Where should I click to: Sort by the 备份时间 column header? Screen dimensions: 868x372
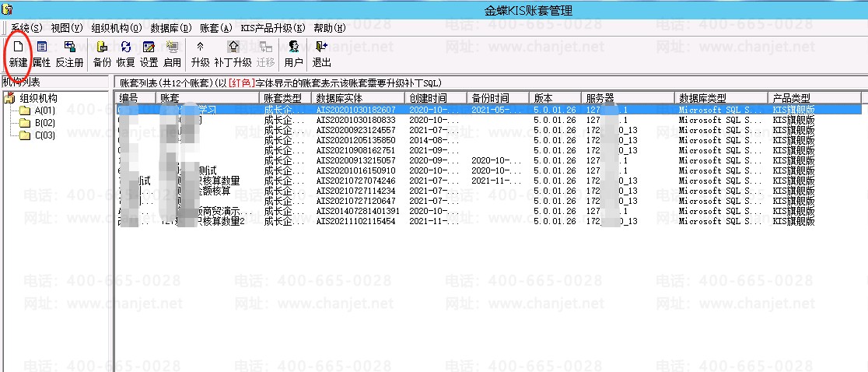[498, 98]
